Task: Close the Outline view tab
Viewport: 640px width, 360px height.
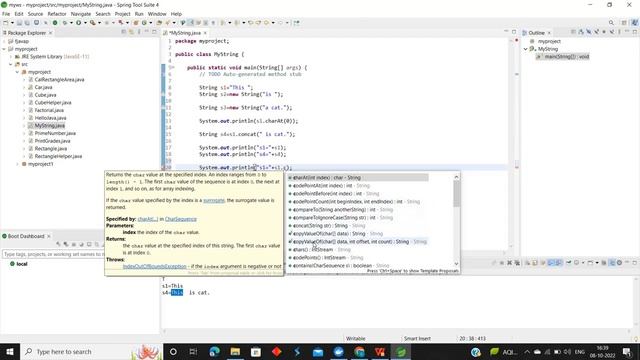Action: (549, 33)
